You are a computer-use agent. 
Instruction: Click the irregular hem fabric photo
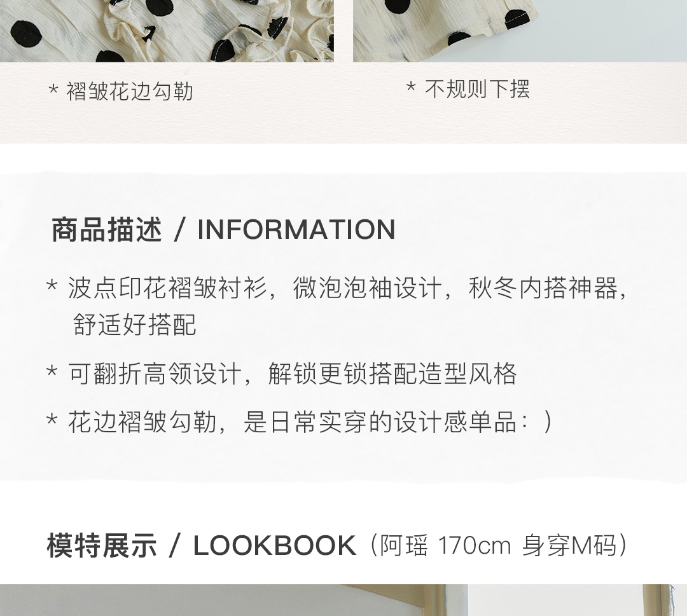[520, 31]
